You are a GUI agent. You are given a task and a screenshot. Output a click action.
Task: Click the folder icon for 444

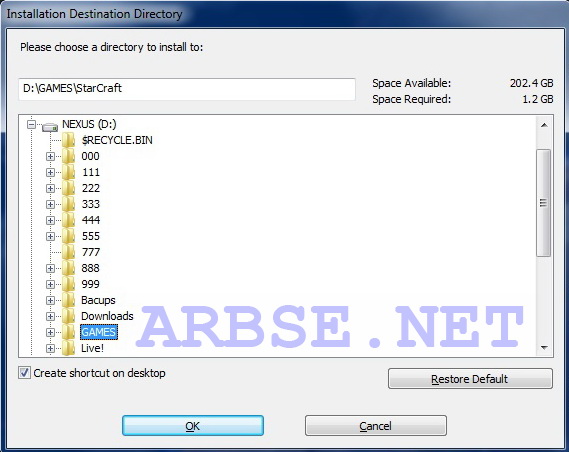(69, 220)
